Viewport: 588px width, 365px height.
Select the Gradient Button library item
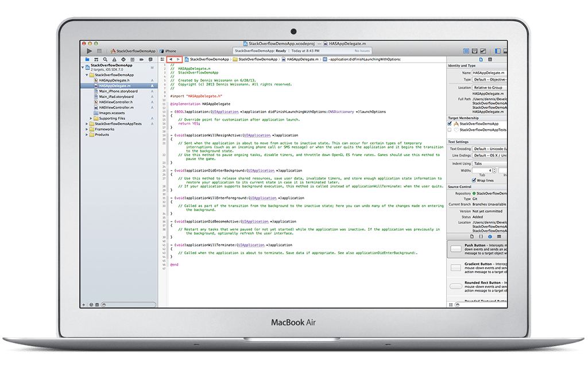477,267
